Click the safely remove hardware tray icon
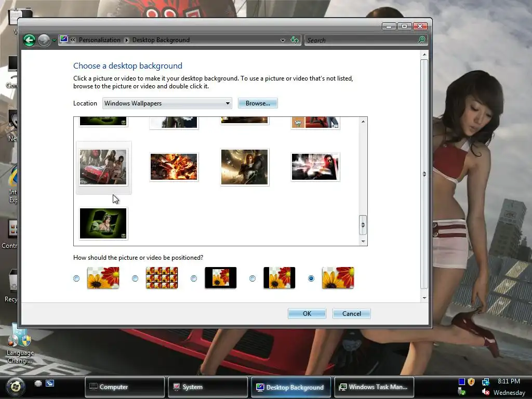Image resolution: width=532 pixels, height=399 pixels. point(462,392)
